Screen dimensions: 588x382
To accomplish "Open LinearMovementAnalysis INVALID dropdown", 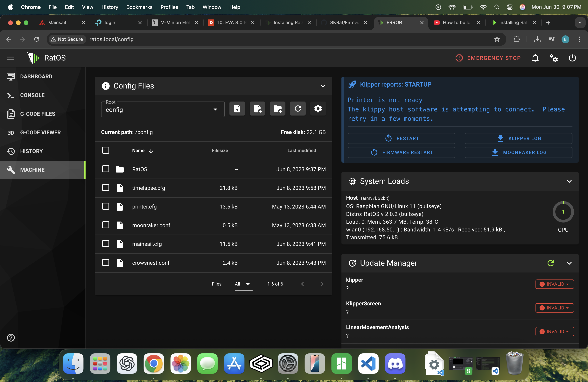I will pos(554,332).
